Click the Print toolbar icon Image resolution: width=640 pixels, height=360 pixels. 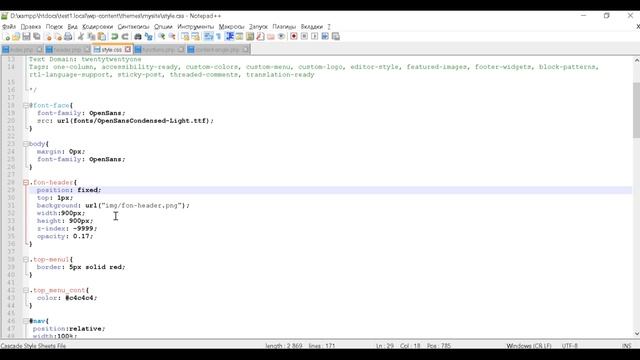point(68,37)
